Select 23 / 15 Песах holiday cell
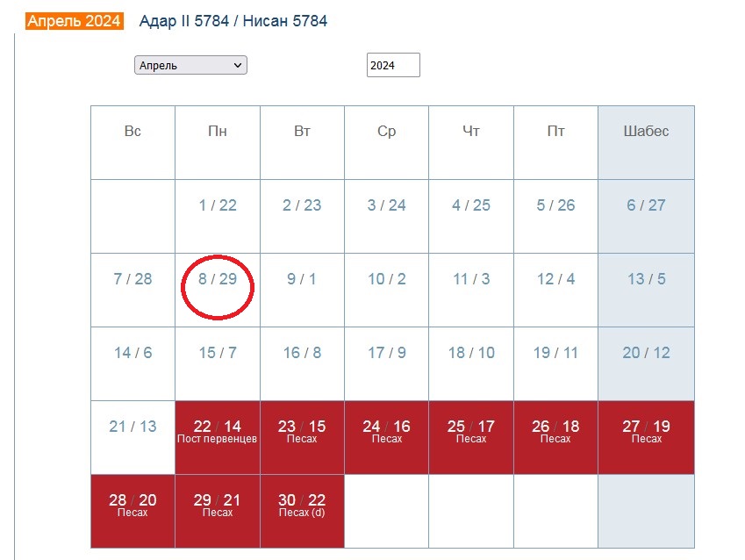 pos(302,431)
